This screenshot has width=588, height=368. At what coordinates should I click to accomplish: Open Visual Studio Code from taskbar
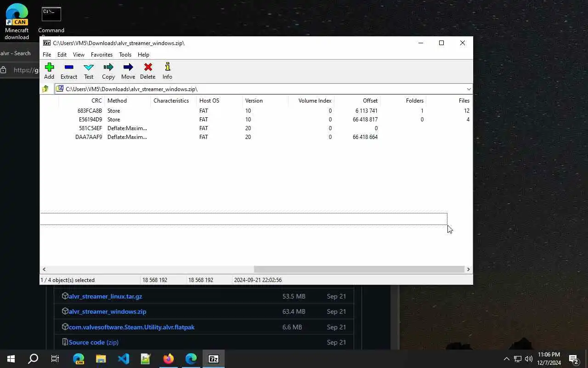click(x=124, y=359)
